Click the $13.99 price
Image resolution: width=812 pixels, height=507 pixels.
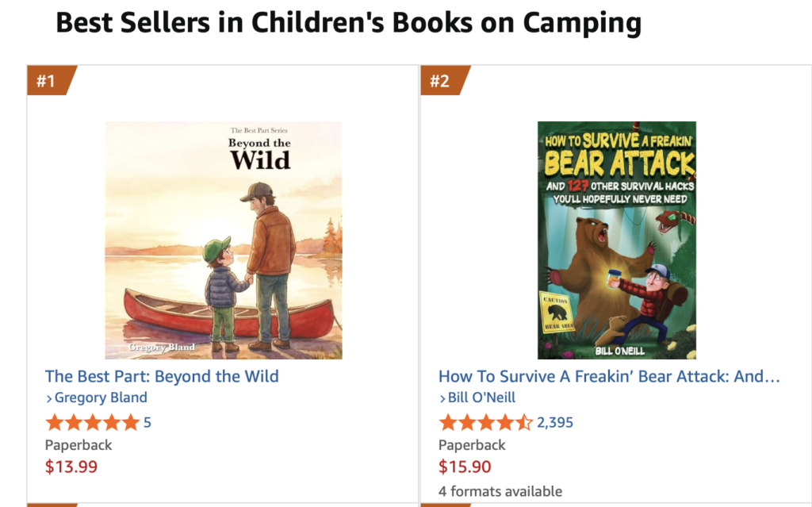[71, 467]
